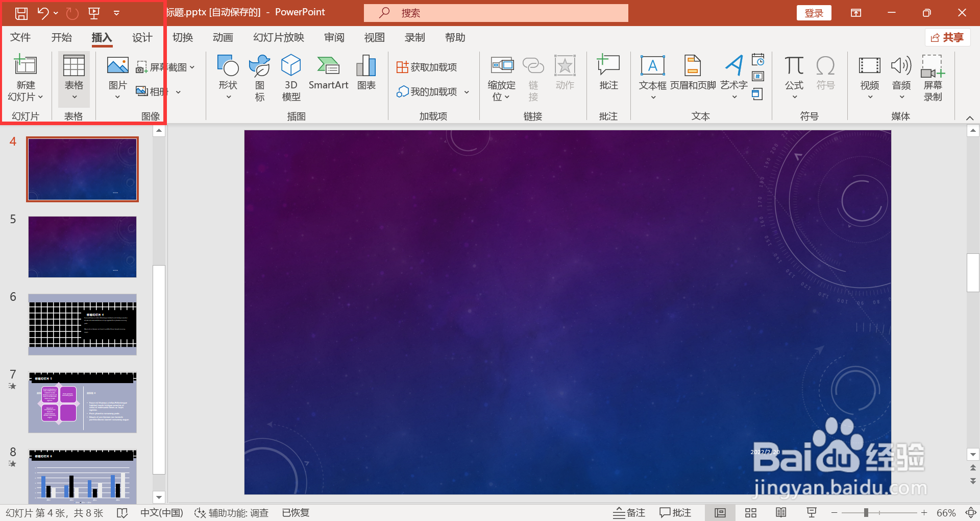
Task: Start slideshow from beginning icon
Action: pyautogui.click(x=94, y=13)
